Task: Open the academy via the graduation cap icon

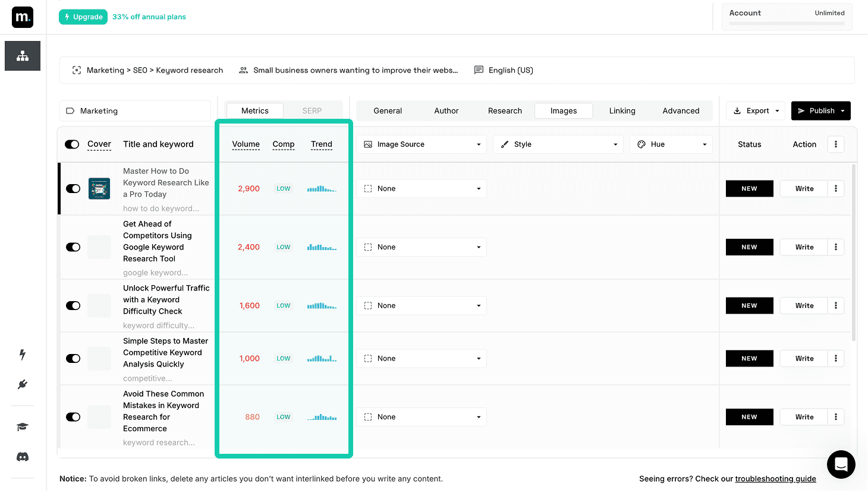Action: (x=22, y=427)
